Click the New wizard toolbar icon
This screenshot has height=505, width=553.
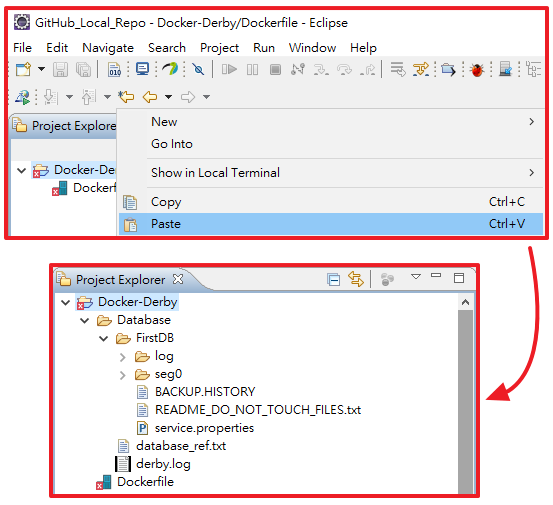pos(24,69)
